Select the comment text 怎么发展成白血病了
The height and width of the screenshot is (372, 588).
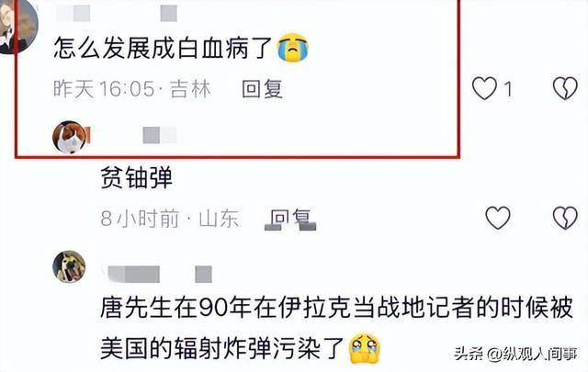coord(163,48)
